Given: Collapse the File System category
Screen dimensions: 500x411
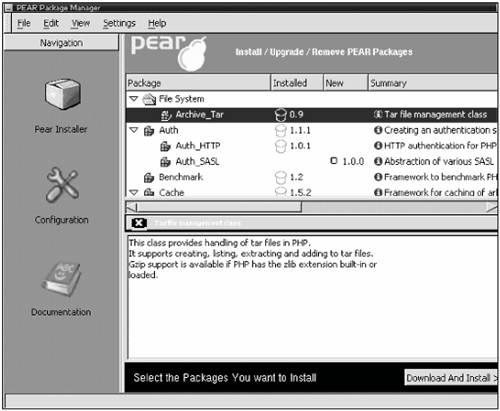Looking at the screenshot, I should 134,99.
